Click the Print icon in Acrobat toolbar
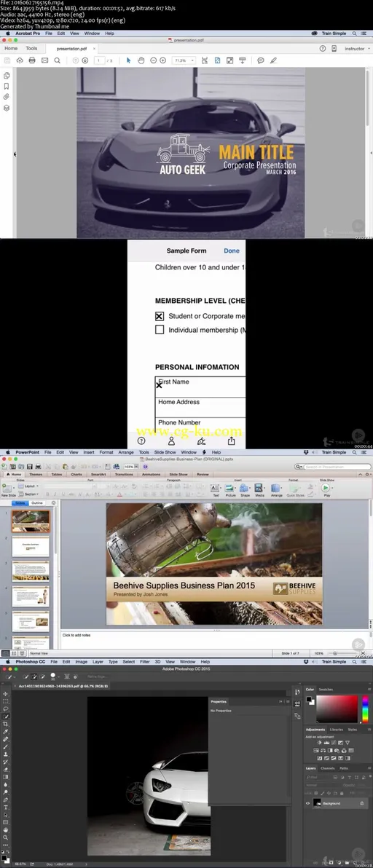 [31, 60]
